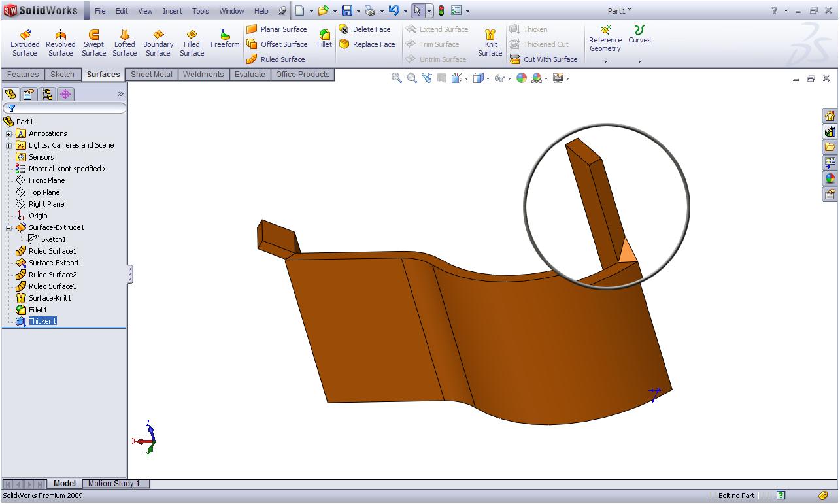
Task: Open a file with the Open icon
Action: coord(323,10)
